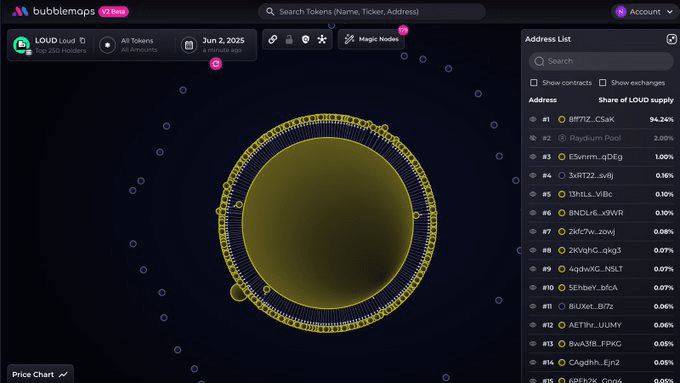Select address 8iUXet...Bi7z
The height and width of the screenshot is (383, 680).
coord(591,306)
